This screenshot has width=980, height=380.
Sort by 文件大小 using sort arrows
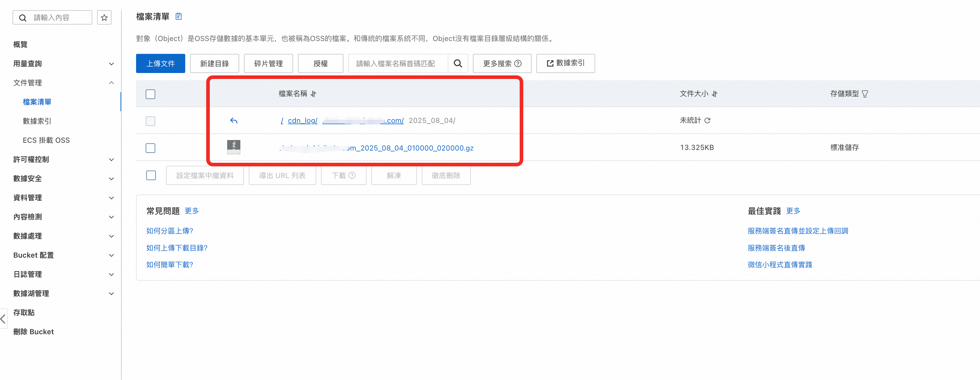coord(714,94)
